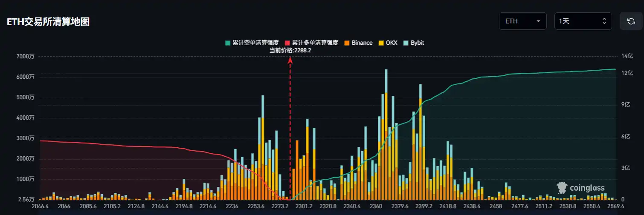Hide the OKX series via legend label
644x215 pixels.
click(x=392, y=43)
